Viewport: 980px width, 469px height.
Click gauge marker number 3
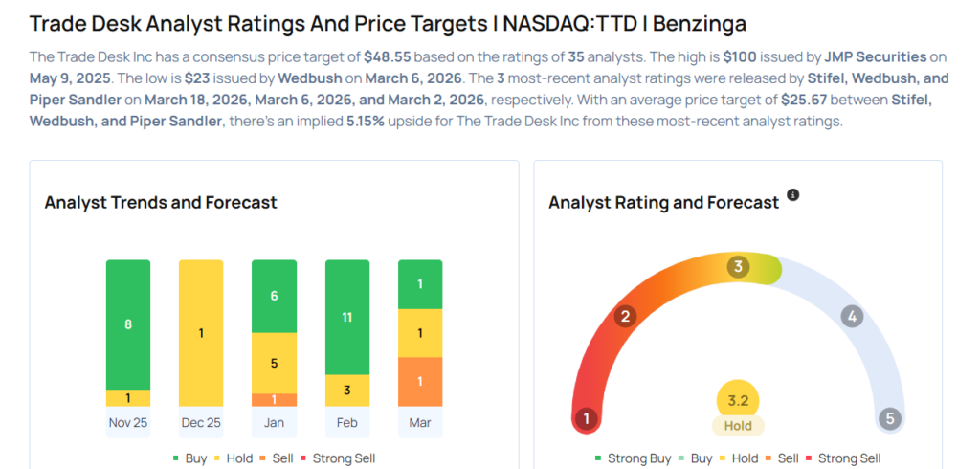737,267
